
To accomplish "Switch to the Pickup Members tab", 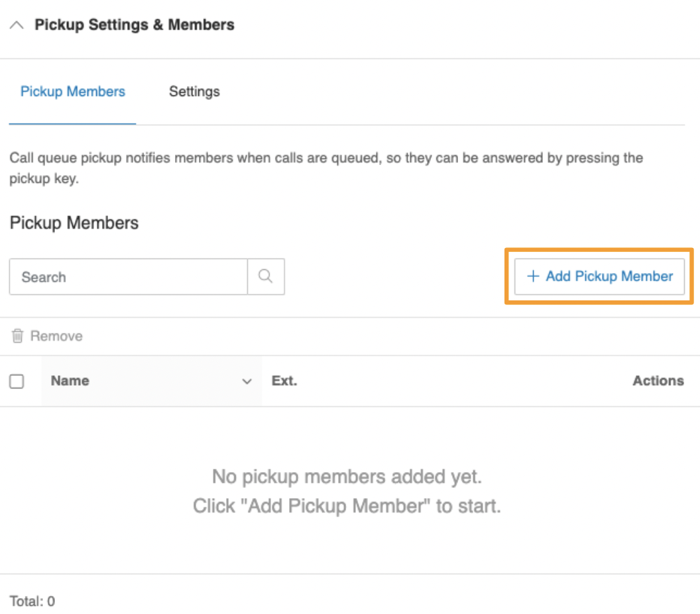I will coord(73,92).
